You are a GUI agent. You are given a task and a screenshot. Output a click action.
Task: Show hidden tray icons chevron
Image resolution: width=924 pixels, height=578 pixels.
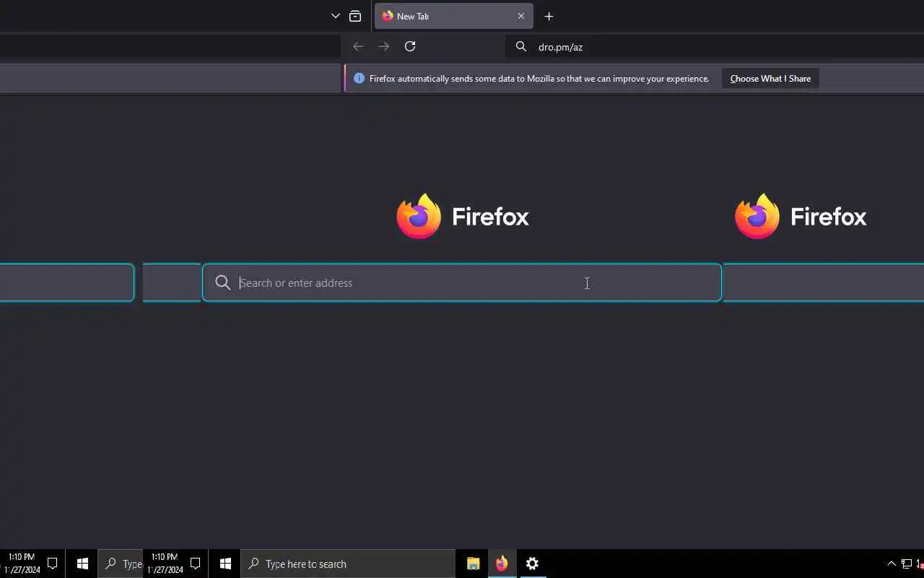click(892, 564)
